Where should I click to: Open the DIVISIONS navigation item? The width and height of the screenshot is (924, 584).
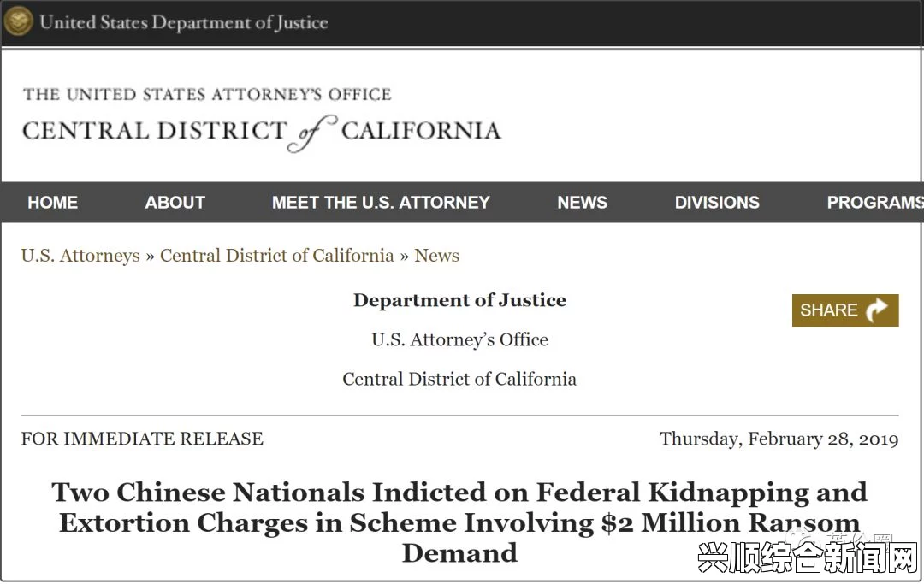click(x=717, y=203)
